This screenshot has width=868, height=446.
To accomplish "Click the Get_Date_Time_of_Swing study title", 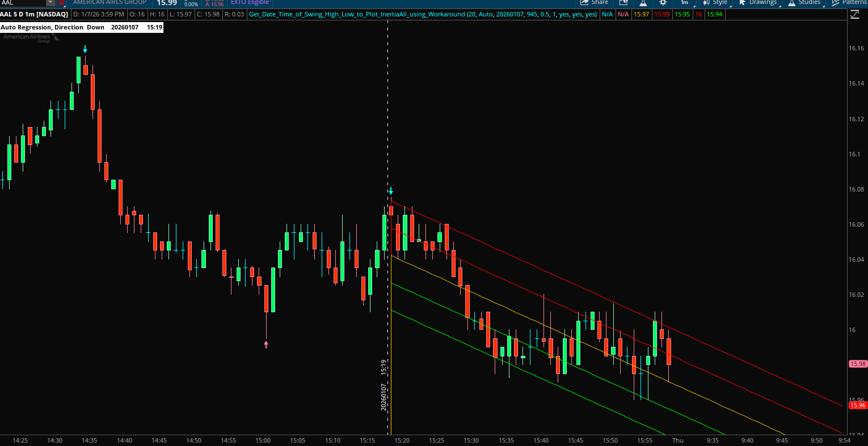I will coord(357,14).
